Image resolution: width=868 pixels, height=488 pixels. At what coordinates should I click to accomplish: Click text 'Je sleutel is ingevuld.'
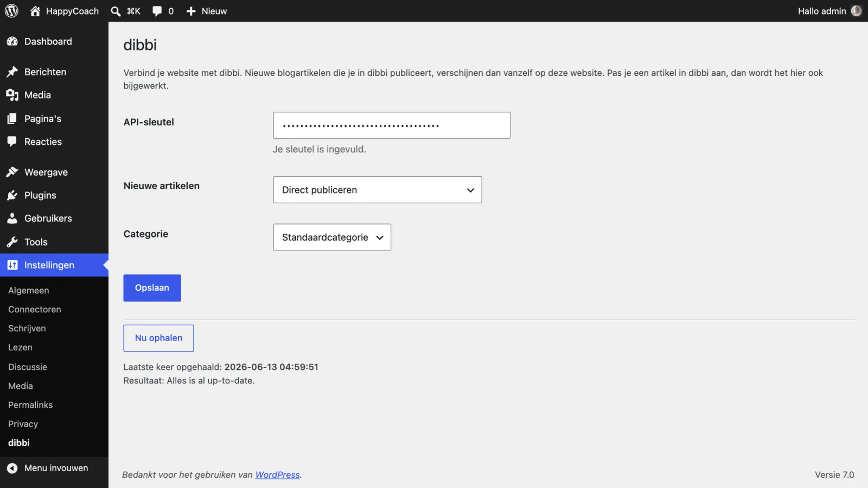click(x=319, y=149)
